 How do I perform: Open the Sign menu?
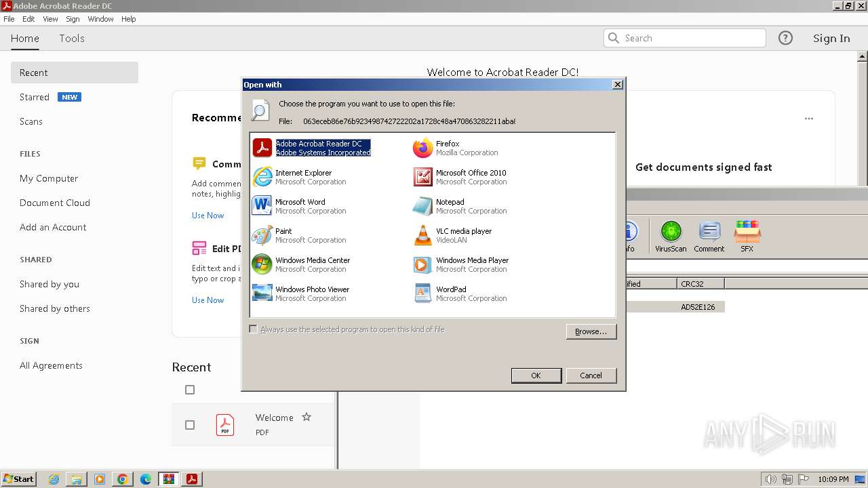tap(73, 19)
